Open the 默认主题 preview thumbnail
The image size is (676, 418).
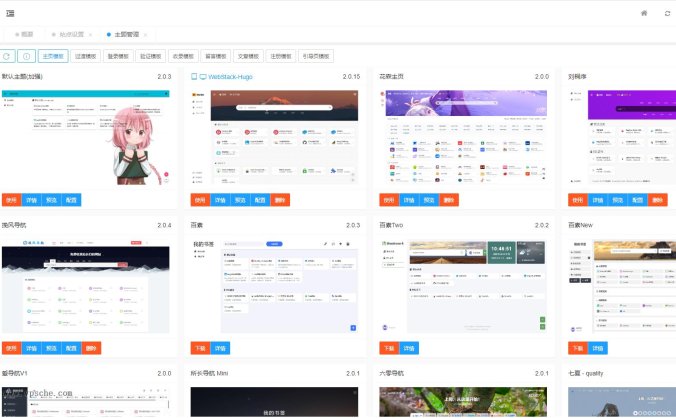[86, 137]
